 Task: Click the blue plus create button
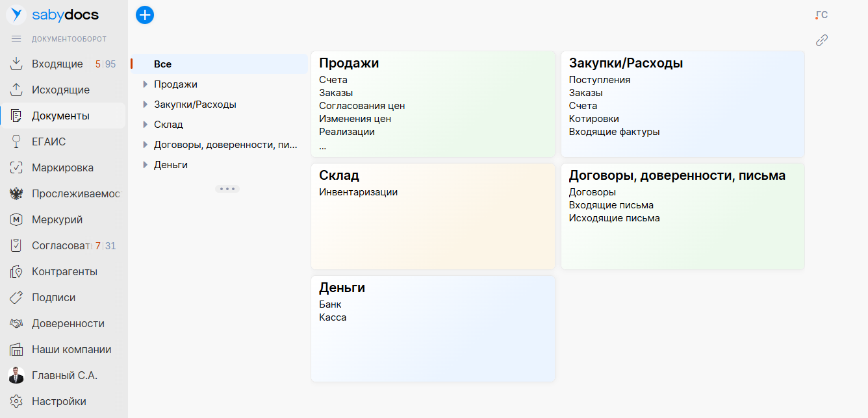[x=145, y=14]
